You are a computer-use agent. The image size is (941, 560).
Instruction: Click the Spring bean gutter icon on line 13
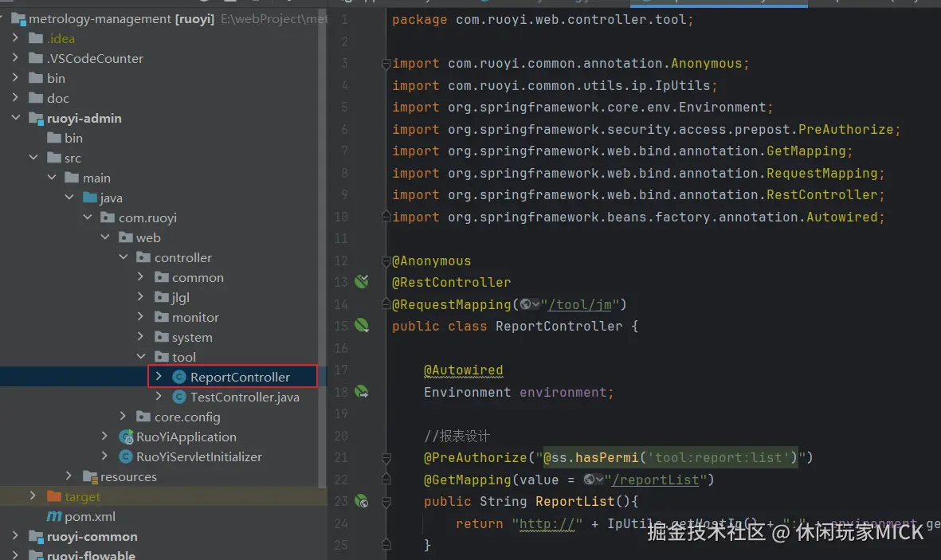[361, 281]
